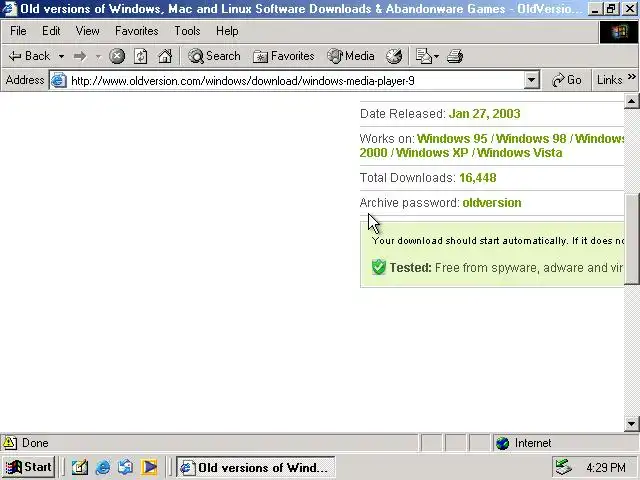The image size is (640, 480).
Task: Open the File menu
Action: [x=18, y=31]
